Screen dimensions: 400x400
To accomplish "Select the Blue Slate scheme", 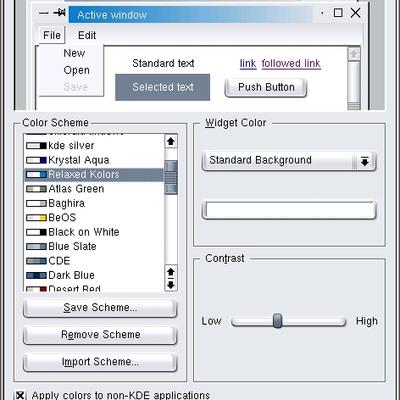I will pos(94,246).
